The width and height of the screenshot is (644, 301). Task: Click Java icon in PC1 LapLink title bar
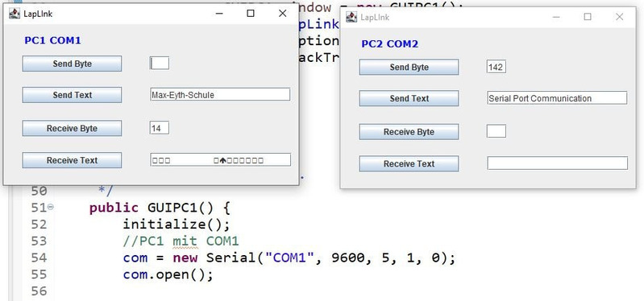pos(15,14)
